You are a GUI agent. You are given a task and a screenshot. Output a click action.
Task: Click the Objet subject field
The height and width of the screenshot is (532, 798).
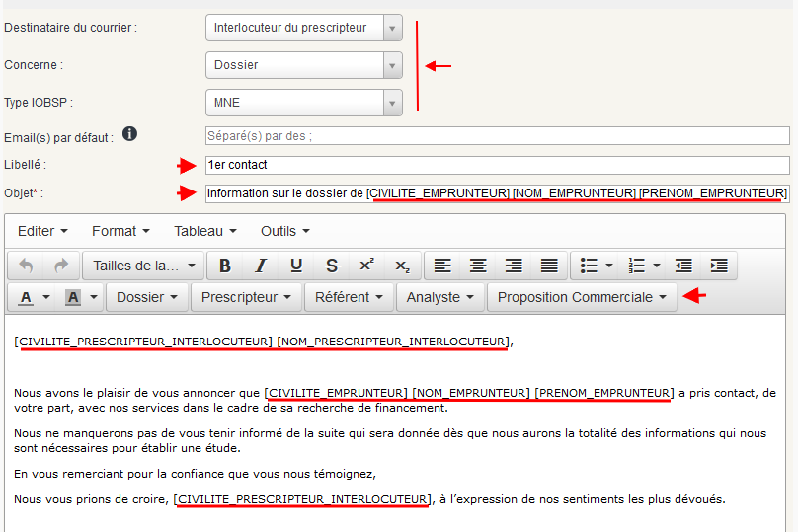coord(498,193)
